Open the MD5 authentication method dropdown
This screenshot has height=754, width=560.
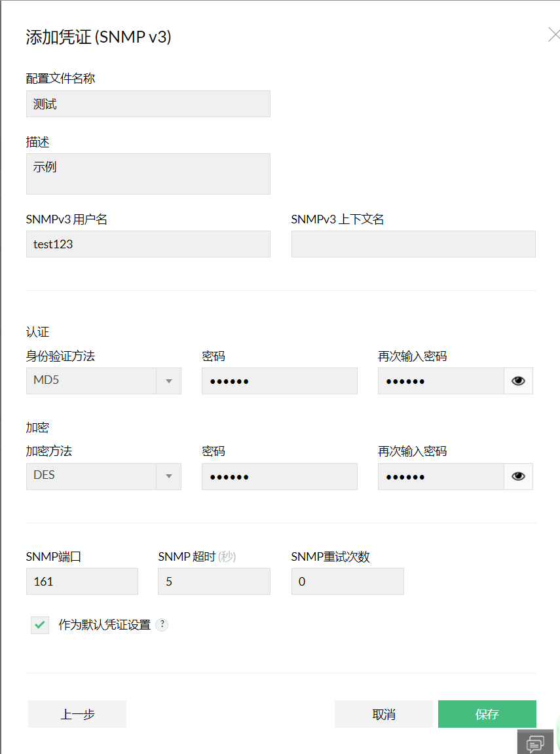click(103, 381)
